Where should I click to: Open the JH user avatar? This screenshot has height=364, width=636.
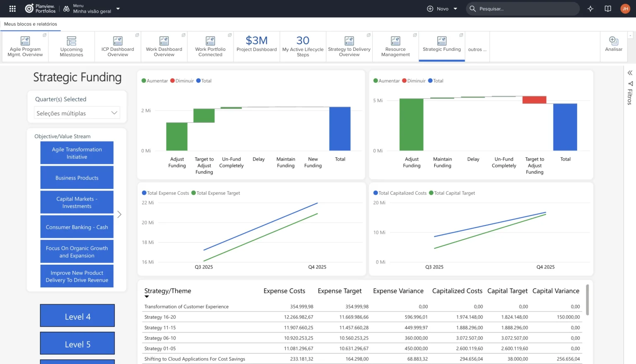(x=625, y=9)
